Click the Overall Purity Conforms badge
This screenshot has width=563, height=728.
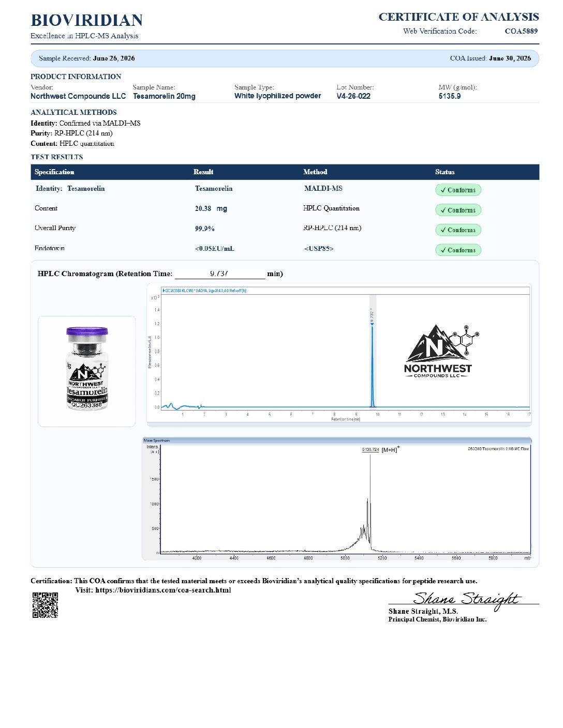coord(458,230)
